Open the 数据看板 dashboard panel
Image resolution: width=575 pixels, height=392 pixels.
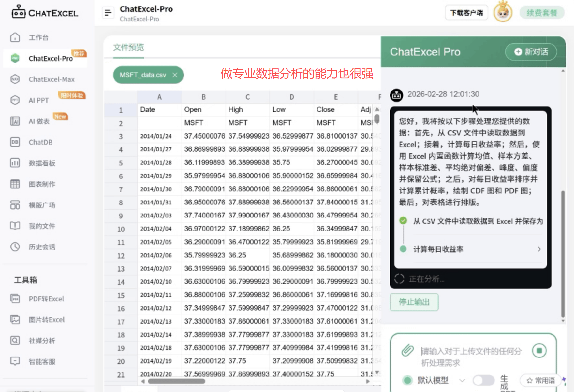coord(41,163)
